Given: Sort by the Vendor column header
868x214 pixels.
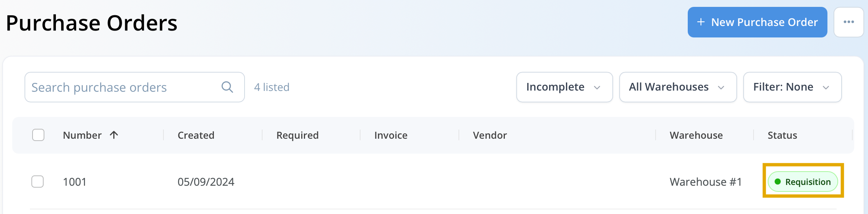Looking at the screenshot, I should click(x=490, y=135).
